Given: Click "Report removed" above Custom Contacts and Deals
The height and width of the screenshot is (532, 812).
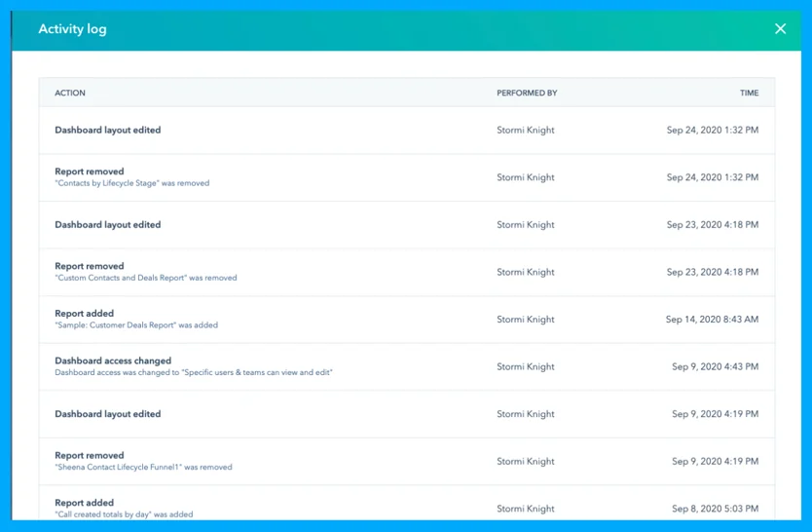Looking at the screenshot, I should click(90, 266).
